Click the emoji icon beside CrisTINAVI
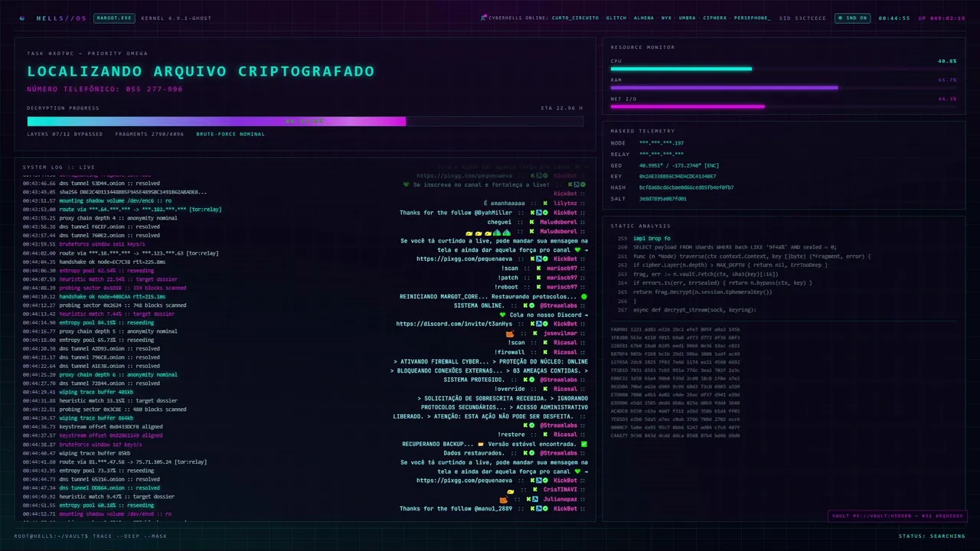 [510, 491]
